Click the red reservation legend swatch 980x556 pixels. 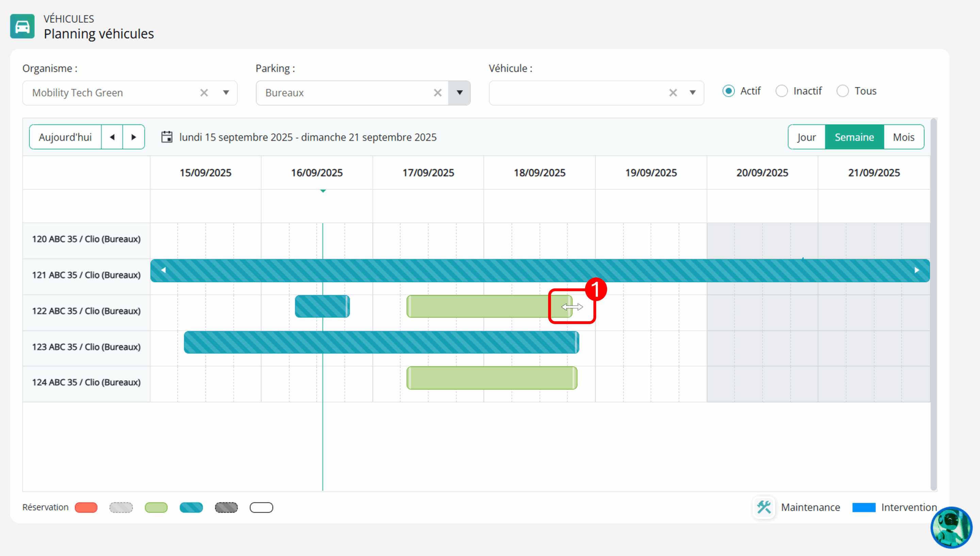pos(86,507)
